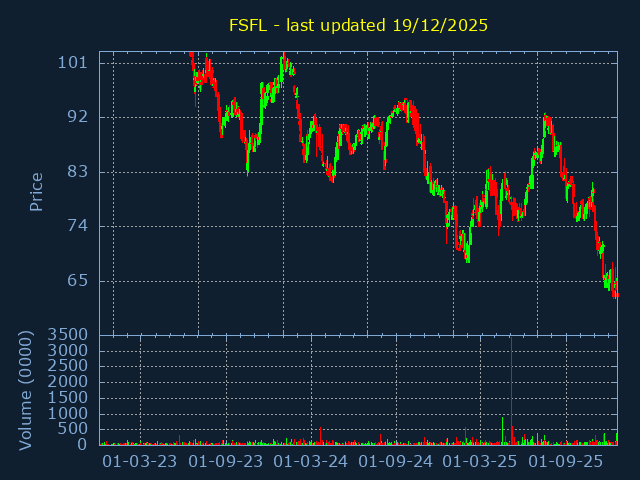The image size is (640, 480).
Task: Select the 65 price axis tick
Action: [76, 281]
